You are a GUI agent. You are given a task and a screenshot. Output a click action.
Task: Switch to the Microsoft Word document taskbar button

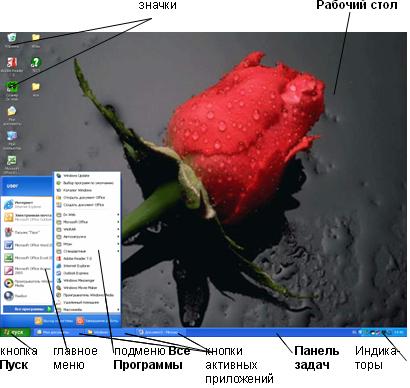pyautogui.click(x=160, y=332)
